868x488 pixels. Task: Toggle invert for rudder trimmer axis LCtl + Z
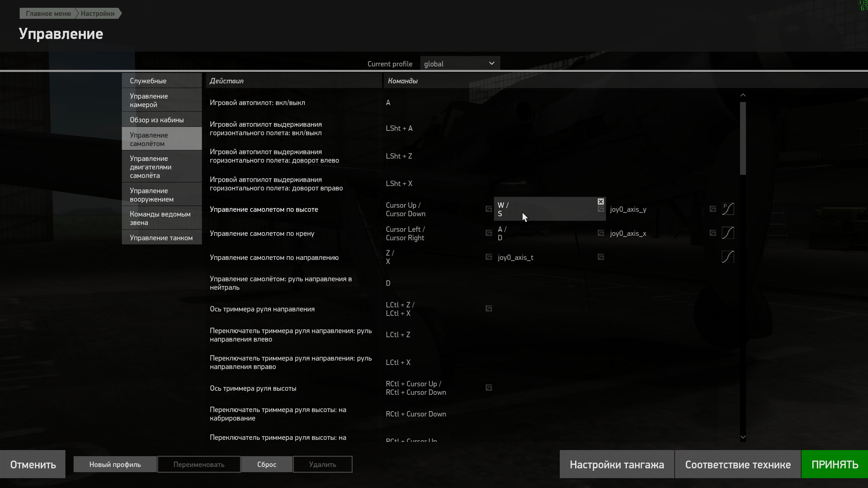pos(489,309)
